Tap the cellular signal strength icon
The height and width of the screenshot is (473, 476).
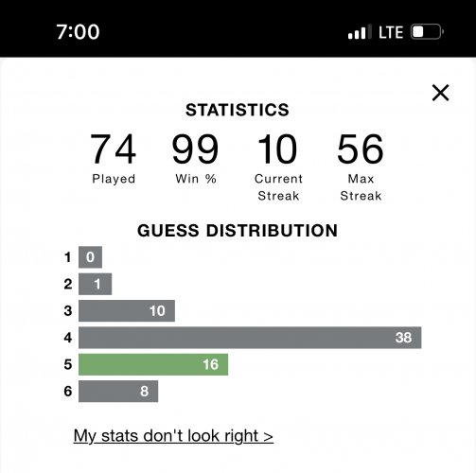[360, 32]
